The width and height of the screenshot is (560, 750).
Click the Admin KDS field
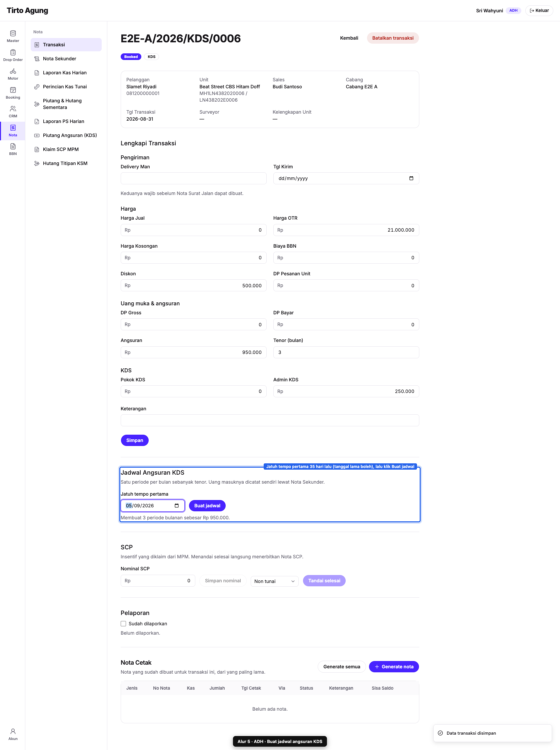(346, 391)
